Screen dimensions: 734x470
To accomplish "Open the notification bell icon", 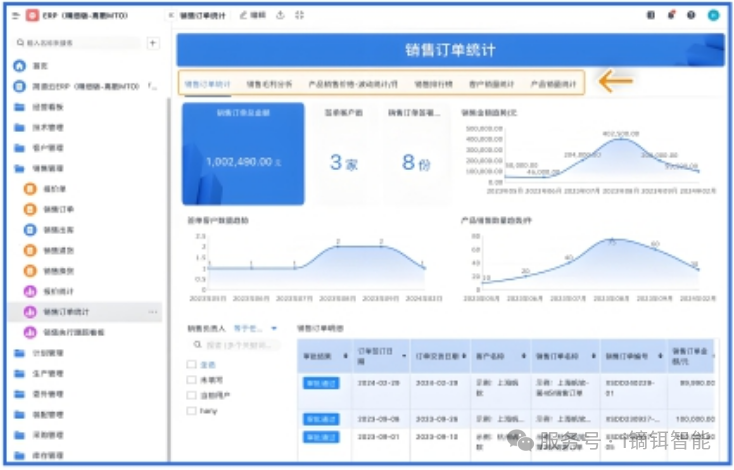I will (671, 15).
